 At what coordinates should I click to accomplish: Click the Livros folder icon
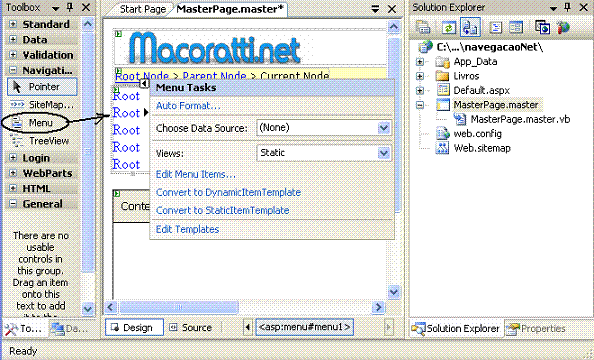pos(442,76)
